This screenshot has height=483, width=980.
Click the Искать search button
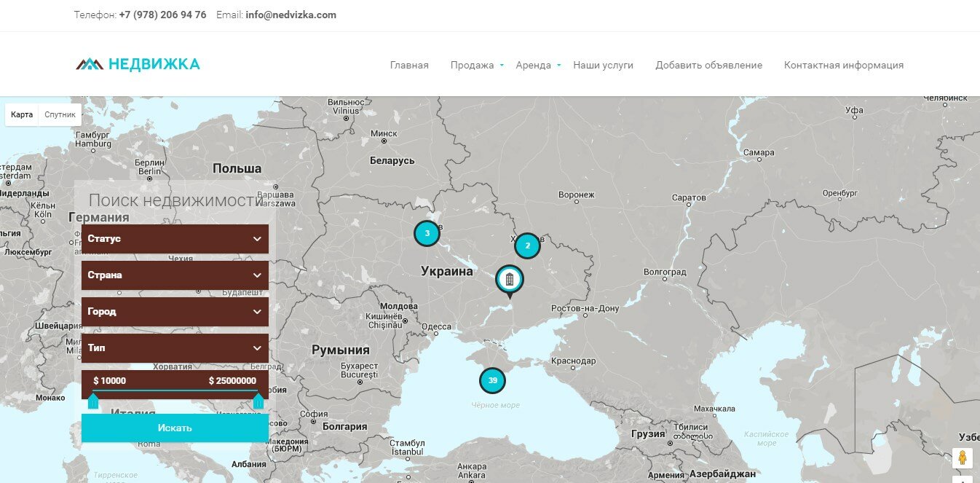coord(175,428)
